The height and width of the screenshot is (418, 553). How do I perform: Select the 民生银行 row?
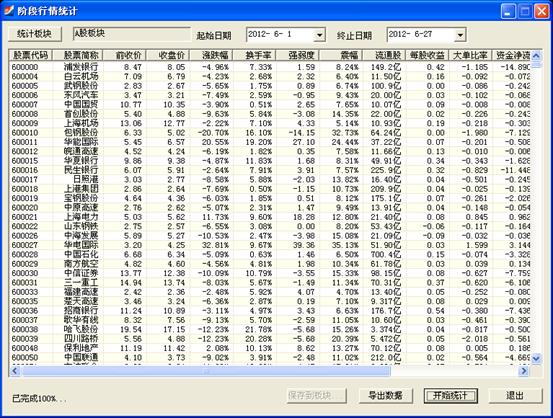point(270,170)
